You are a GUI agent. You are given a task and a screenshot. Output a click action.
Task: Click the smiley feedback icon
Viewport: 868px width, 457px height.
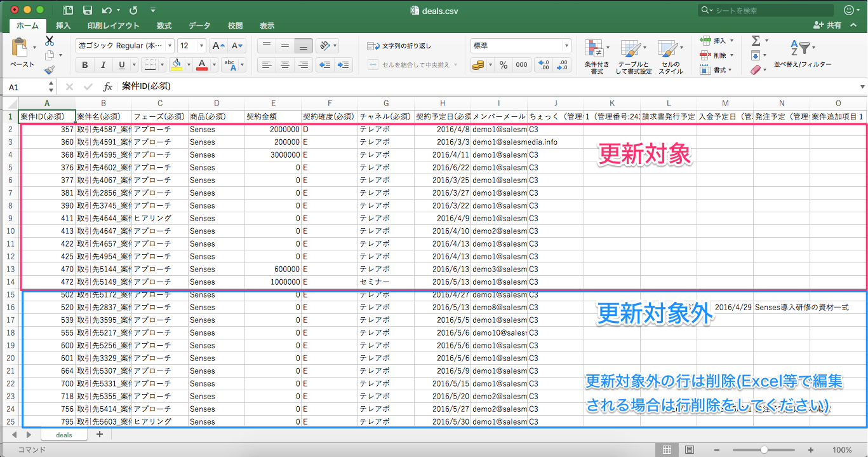pyautogui.click(x=849, y=10)
